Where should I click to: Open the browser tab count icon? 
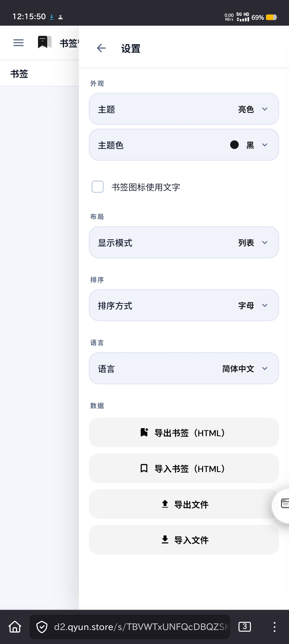coord(244,627)
